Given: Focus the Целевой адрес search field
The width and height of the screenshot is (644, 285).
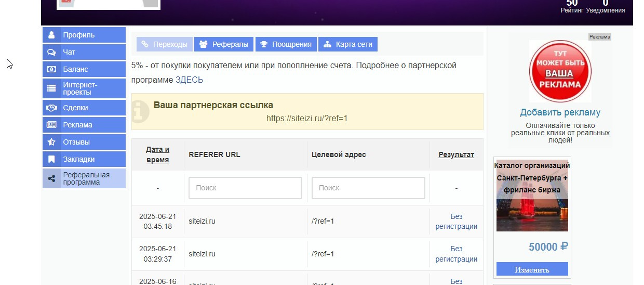Looking at the screenshot, I should tap(368, 188).
